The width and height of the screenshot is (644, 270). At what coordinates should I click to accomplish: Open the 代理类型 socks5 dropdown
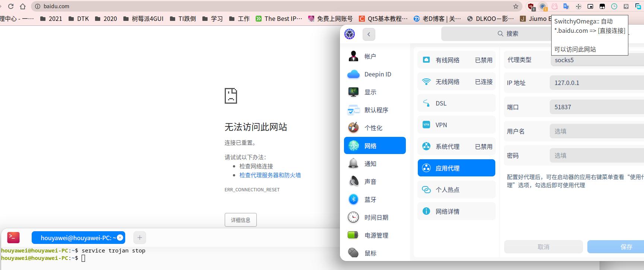(597, 60)
